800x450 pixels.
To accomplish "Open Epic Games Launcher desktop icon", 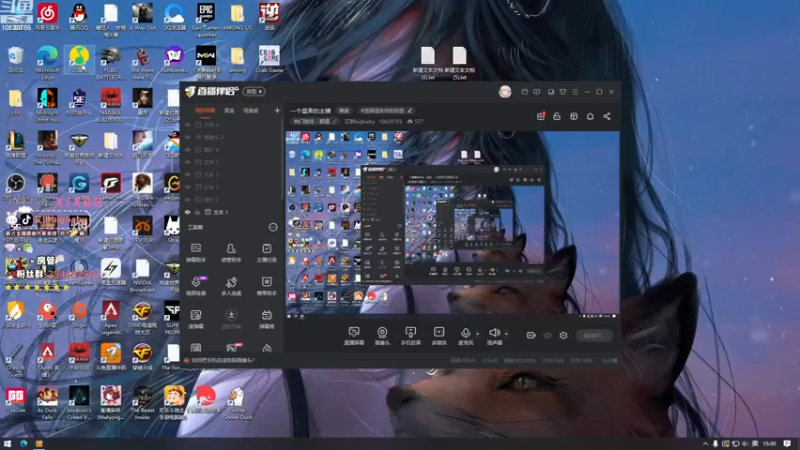I will click(206, 19).
